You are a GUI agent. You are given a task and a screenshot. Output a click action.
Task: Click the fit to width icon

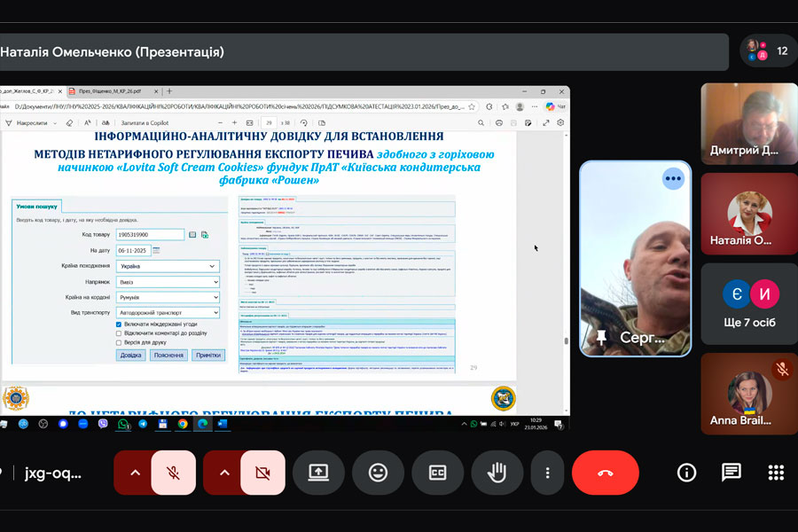pyautogui.click(x=249, y=123)
